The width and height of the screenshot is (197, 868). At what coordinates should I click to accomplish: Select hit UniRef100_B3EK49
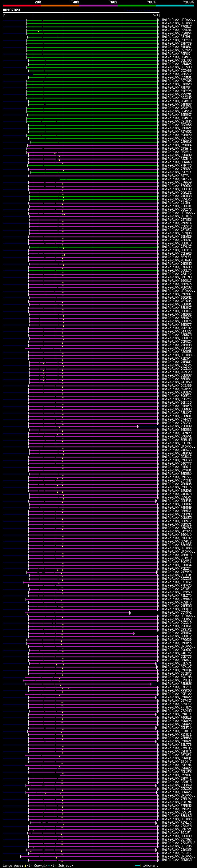(176, 785)
